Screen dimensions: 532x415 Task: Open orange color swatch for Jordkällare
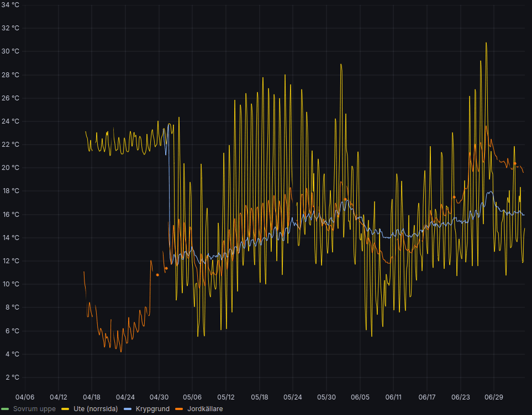(180, 409)
